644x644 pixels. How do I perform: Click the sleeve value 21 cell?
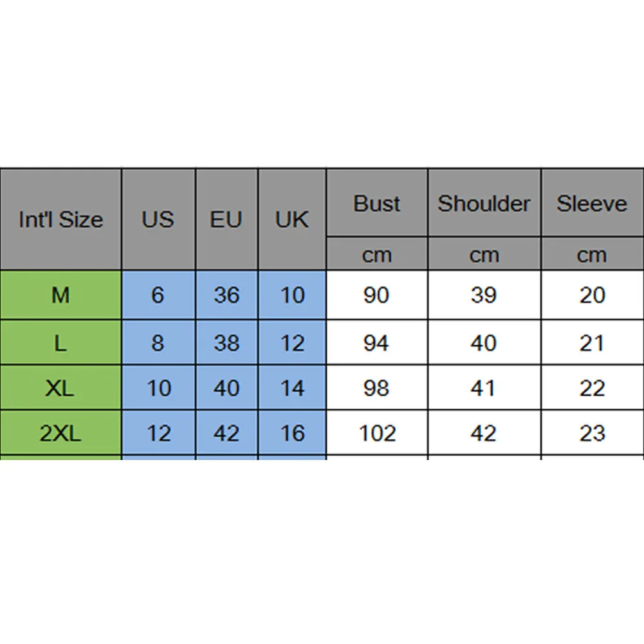tap(593, 342)
